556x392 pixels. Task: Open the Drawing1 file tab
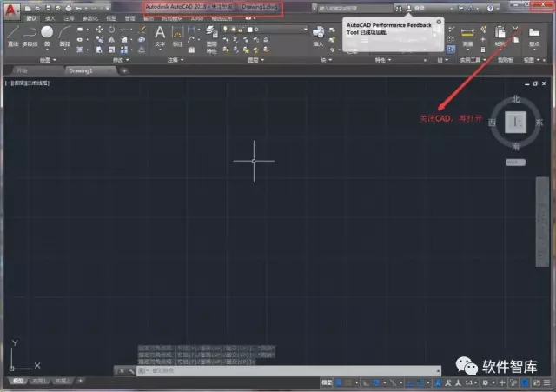click(90, 70)
